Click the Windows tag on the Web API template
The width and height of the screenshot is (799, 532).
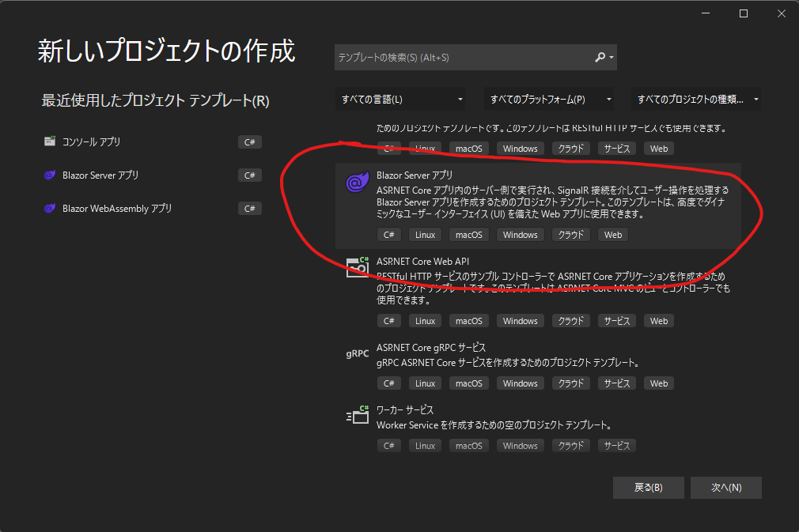[x=520, y=320]
